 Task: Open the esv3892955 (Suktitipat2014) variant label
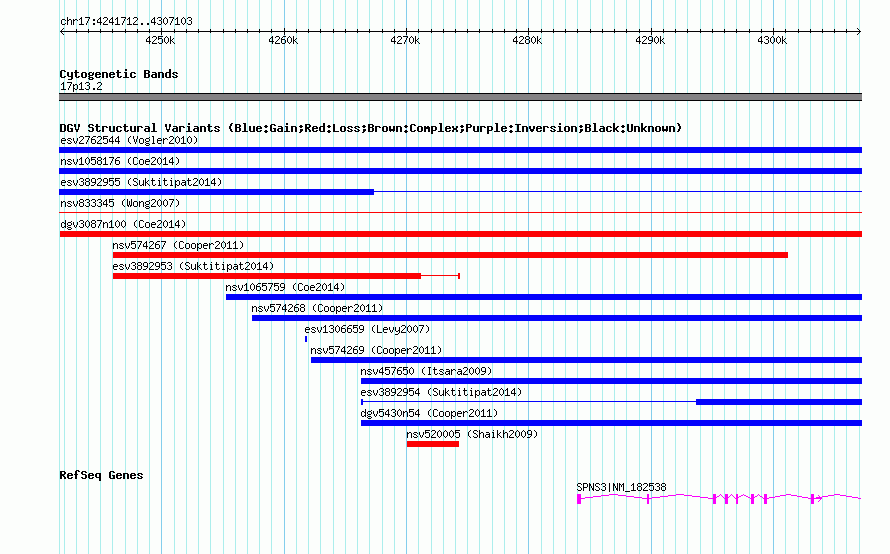pos(141,182)
